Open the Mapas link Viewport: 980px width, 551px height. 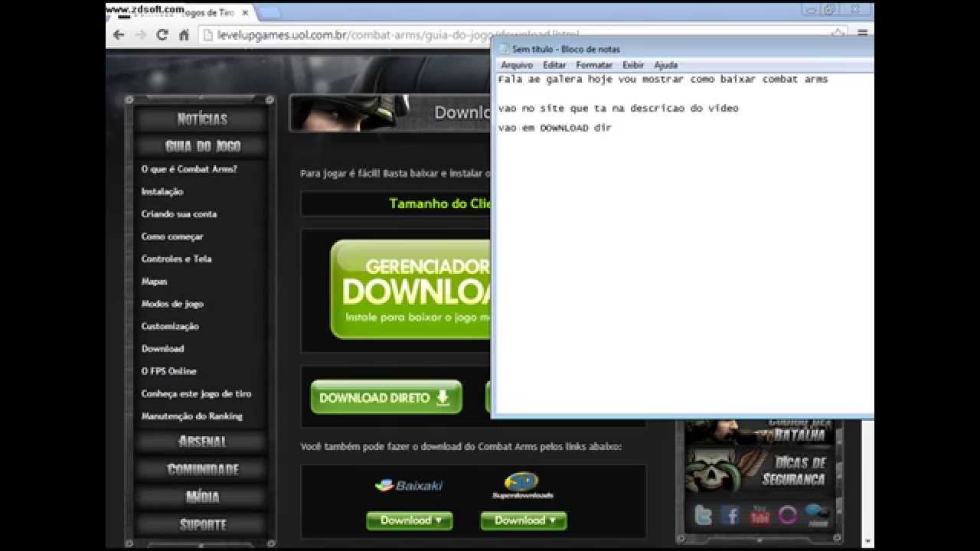point(154,281)
